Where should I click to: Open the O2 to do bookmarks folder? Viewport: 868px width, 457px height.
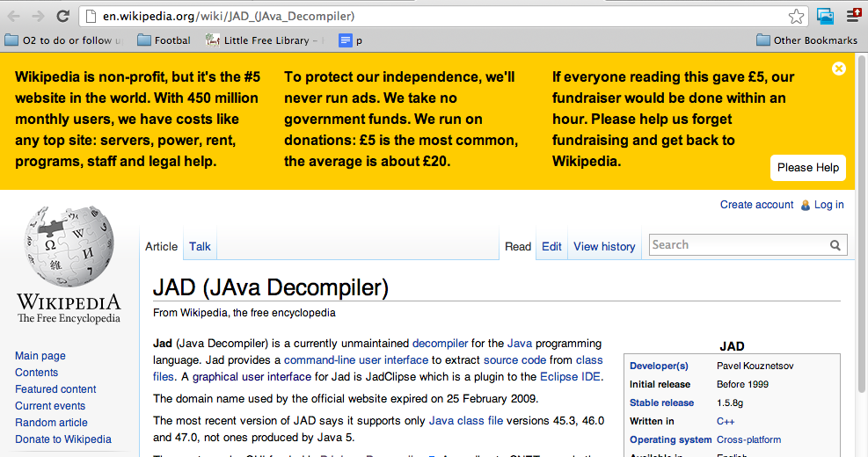click(x=63, y=40)
